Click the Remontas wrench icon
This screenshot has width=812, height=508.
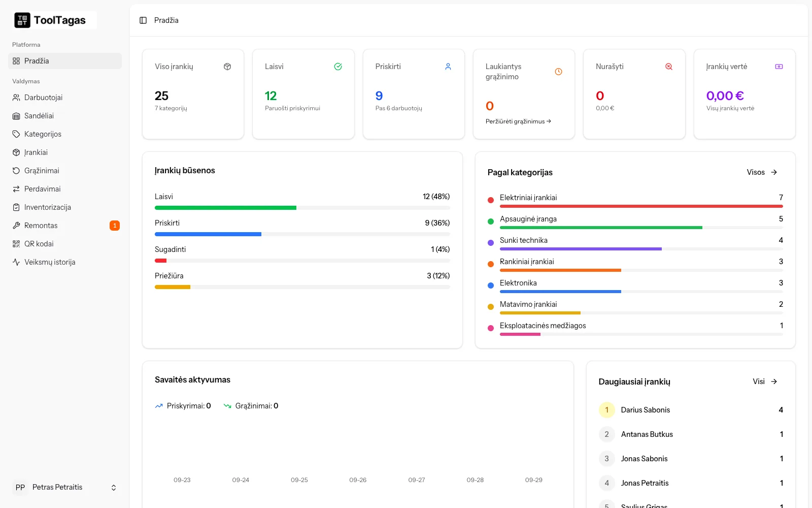pos(16,226)
